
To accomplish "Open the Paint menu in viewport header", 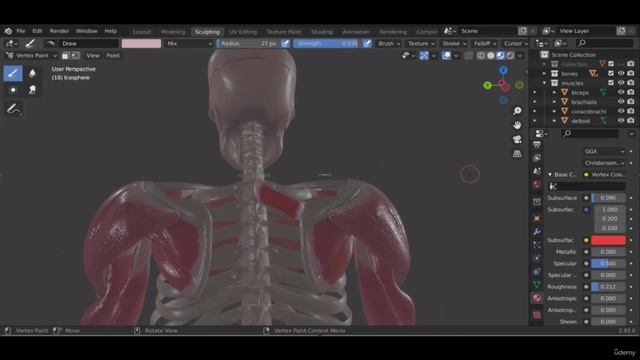I will (113, 56).
